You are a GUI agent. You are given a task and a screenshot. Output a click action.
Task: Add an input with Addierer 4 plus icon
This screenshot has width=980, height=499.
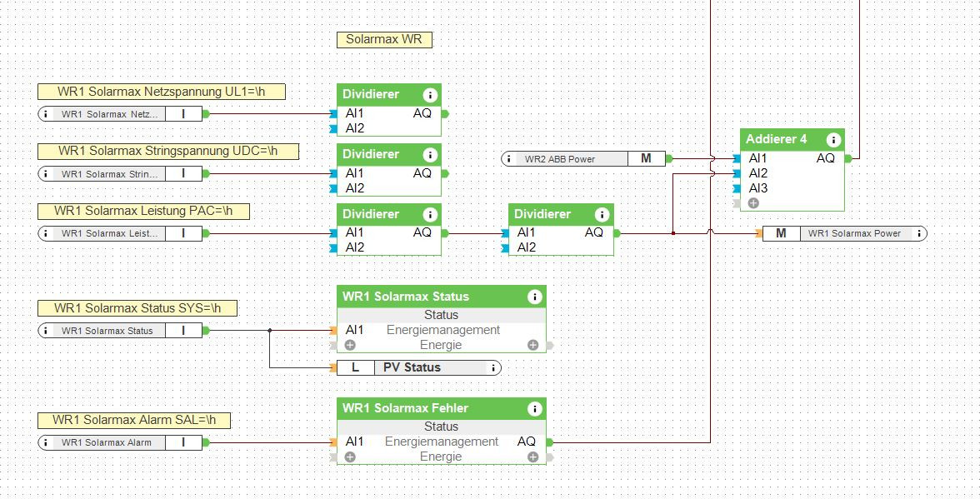coord(753,202)
